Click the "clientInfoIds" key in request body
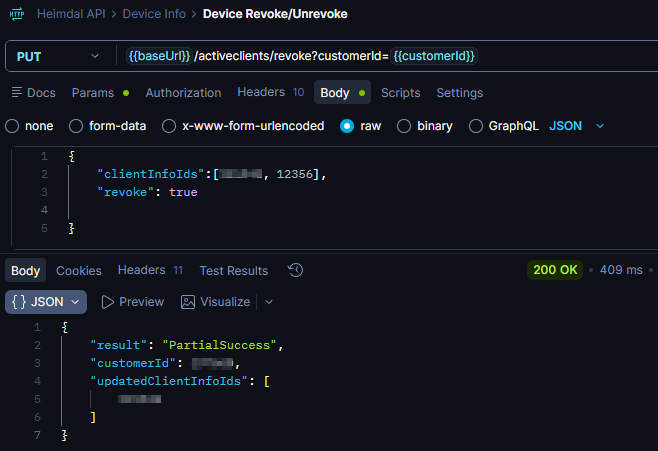The height and width of the screenshot is (451, 658). coord(151,174)
